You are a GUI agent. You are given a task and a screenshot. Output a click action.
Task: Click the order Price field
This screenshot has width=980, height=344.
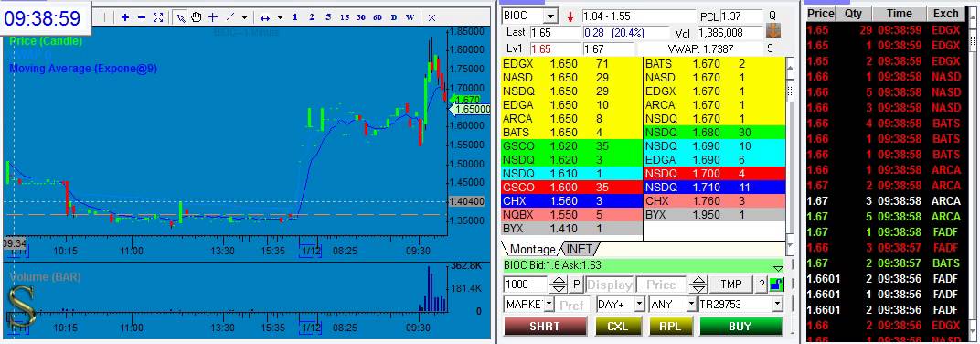(x=662, y=285)
